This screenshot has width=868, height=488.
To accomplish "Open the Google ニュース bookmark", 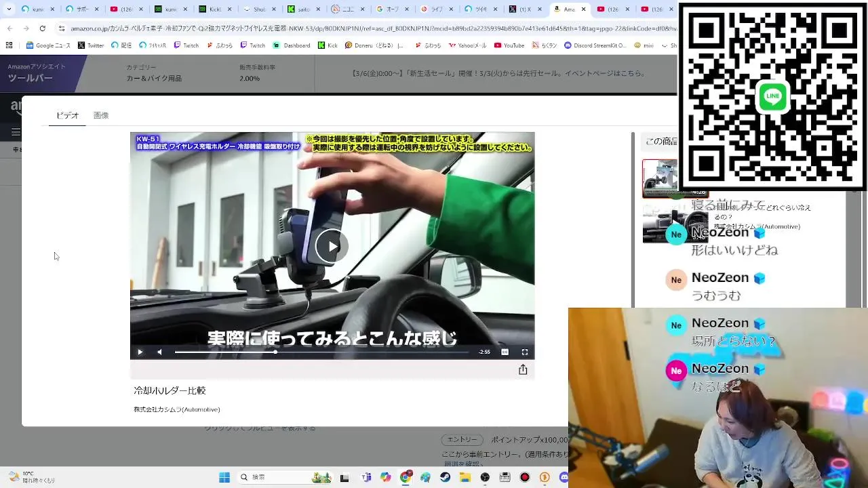I will (x=48, y=45).
